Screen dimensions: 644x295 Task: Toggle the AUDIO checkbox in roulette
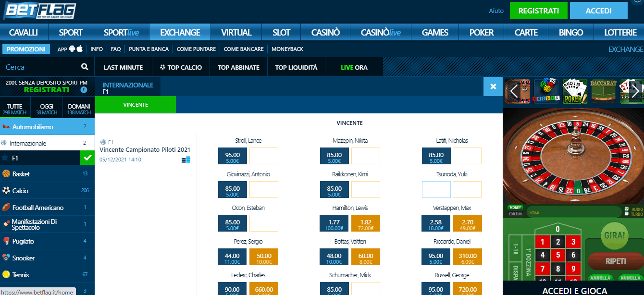click(x=626, y=209)
